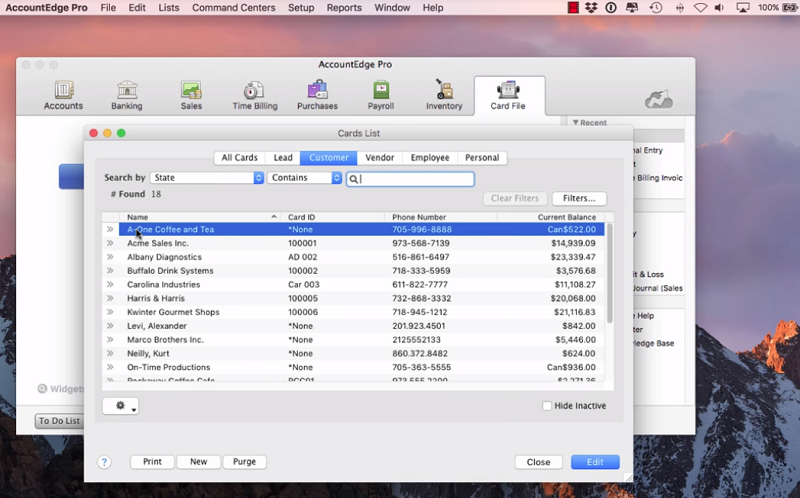This screenshot has height=498, width=800.
Task: Open the Banking command center
Action: [127, 95]
